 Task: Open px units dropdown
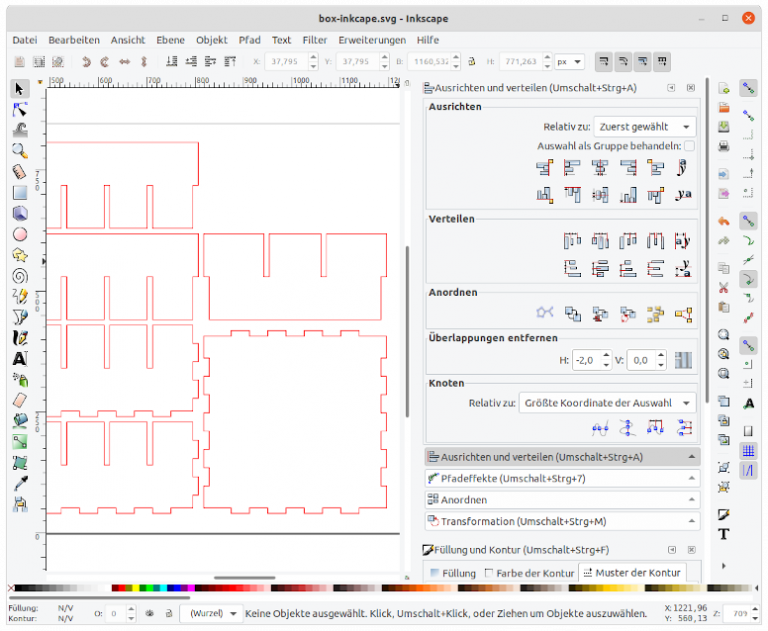569,62
